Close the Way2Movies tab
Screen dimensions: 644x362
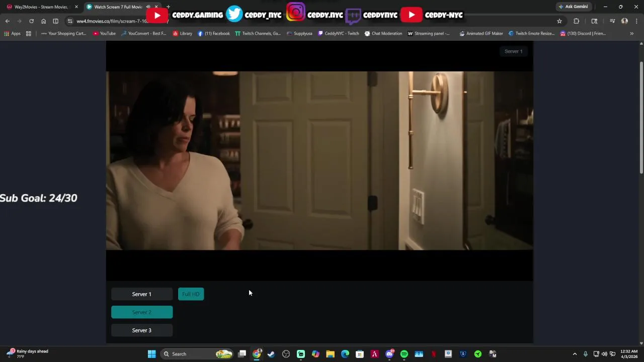coord(76,7)
